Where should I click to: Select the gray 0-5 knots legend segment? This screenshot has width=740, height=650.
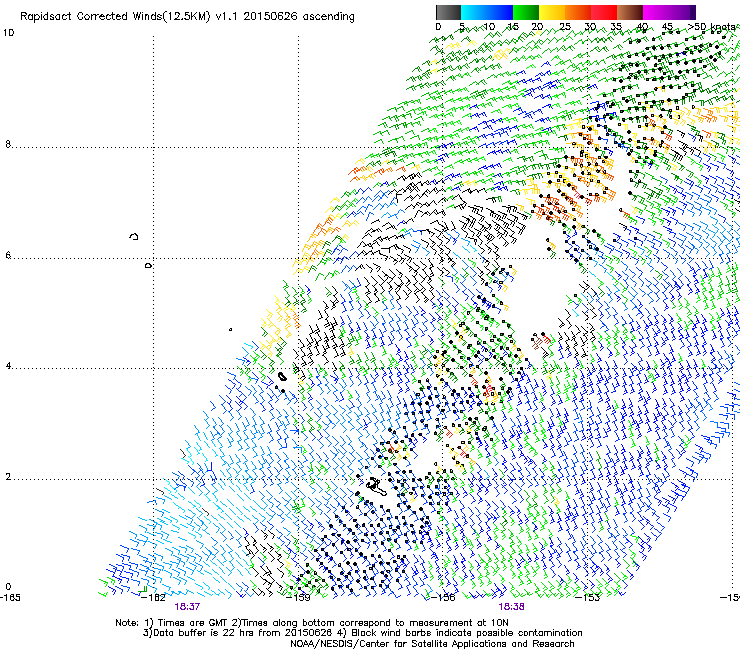(448, 12)
